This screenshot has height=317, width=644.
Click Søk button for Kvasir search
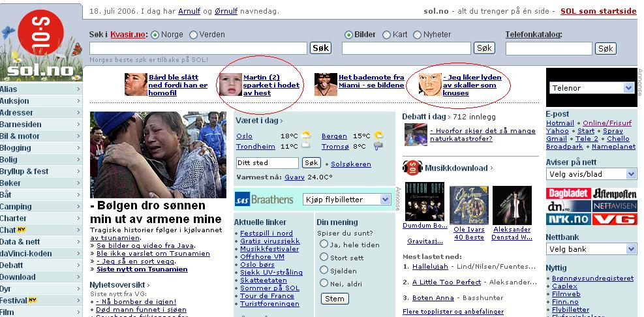tap(320, 48)
